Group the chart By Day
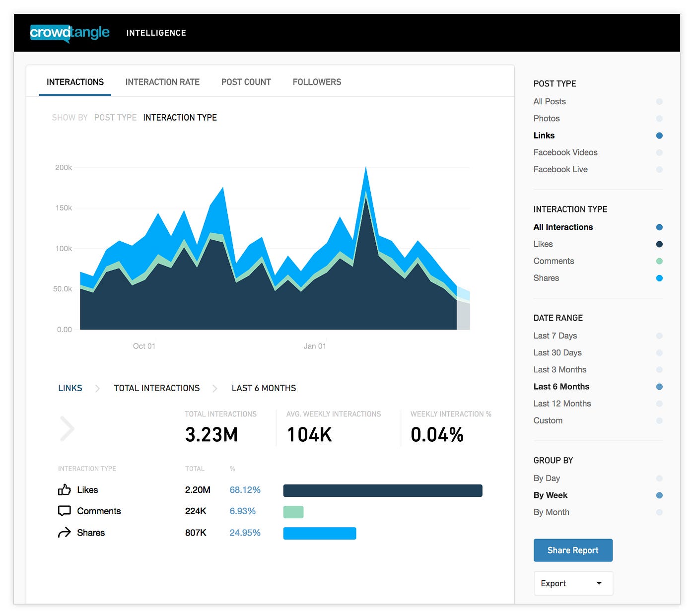Screen dimensions: 695x616 547,479
